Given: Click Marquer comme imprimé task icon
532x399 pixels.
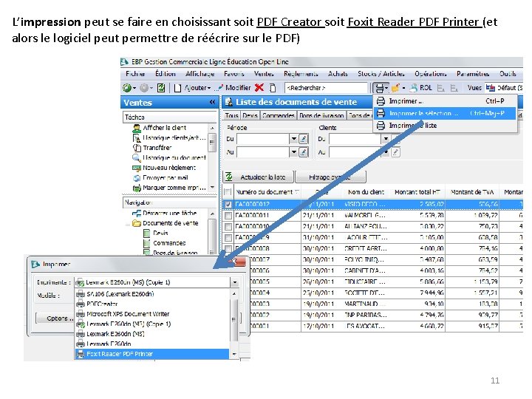Looking at the screenshot, I should pyautogui.click(x=137, y=188).
